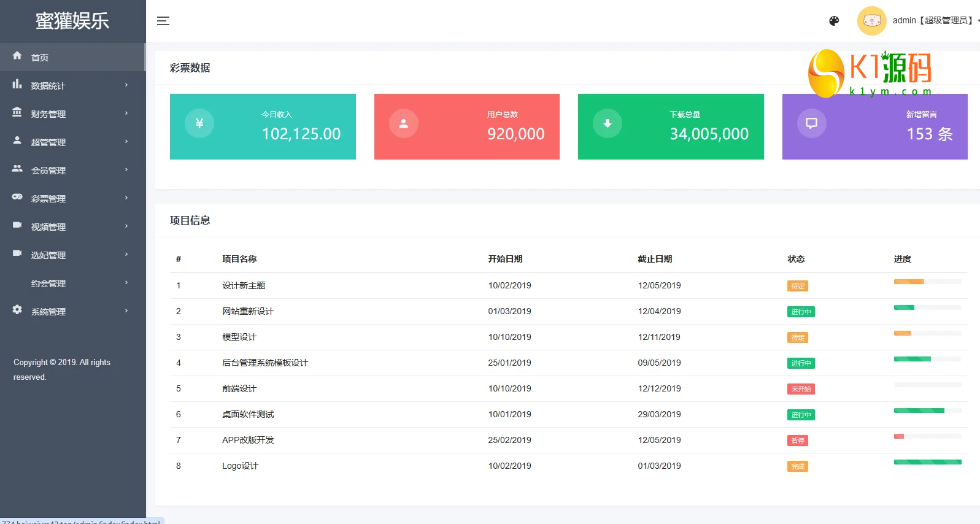Expand the 财务管理 submenu arrow

pos(126,114)
